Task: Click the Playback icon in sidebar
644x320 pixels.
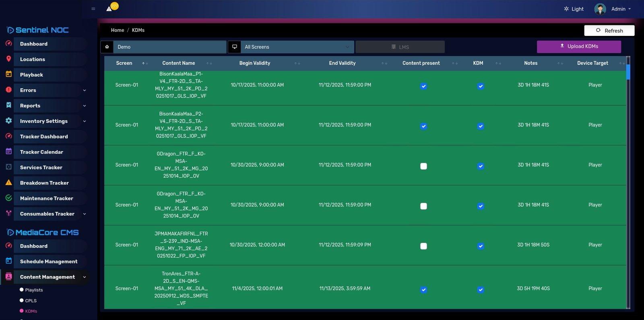Action: pyautogui.click(x=8, y=74)
